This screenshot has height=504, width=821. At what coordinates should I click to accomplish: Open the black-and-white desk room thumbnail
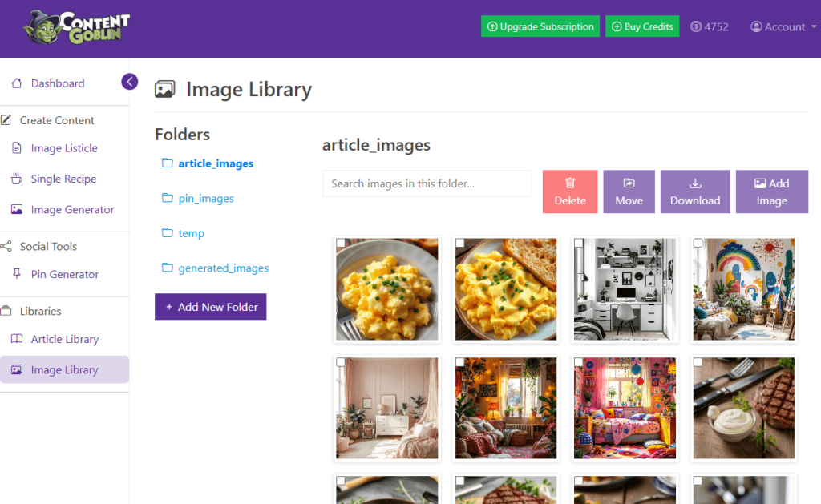pos(625,289)
